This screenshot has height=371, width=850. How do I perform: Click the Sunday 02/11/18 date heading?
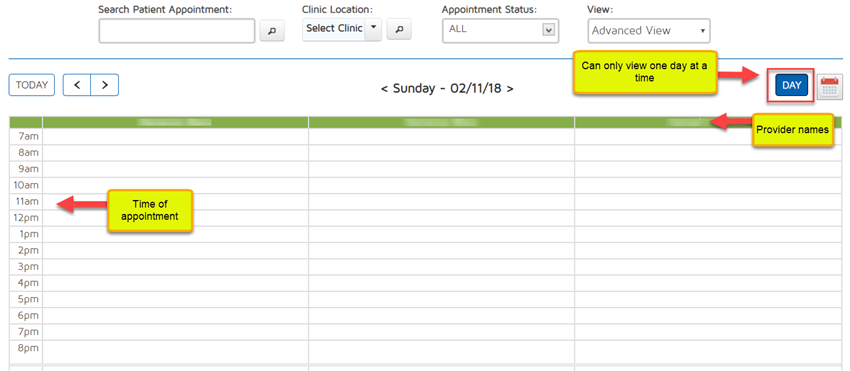coord(447,88)
